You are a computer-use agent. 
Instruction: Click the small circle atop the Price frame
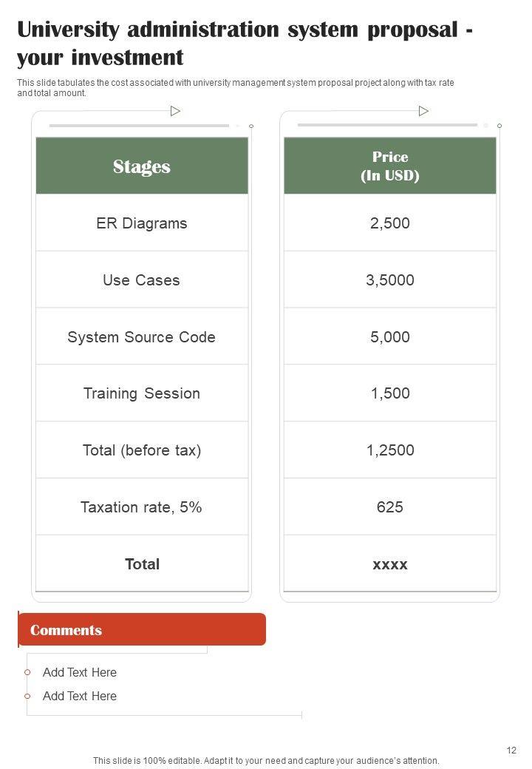(499, 126)
